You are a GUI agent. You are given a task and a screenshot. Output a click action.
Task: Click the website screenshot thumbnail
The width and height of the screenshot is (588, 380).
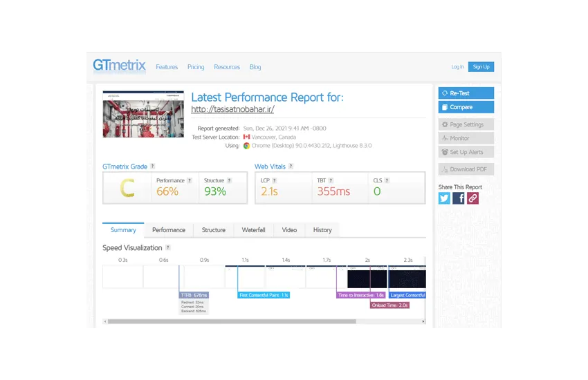pyautogui.click(x=143, y=114)
